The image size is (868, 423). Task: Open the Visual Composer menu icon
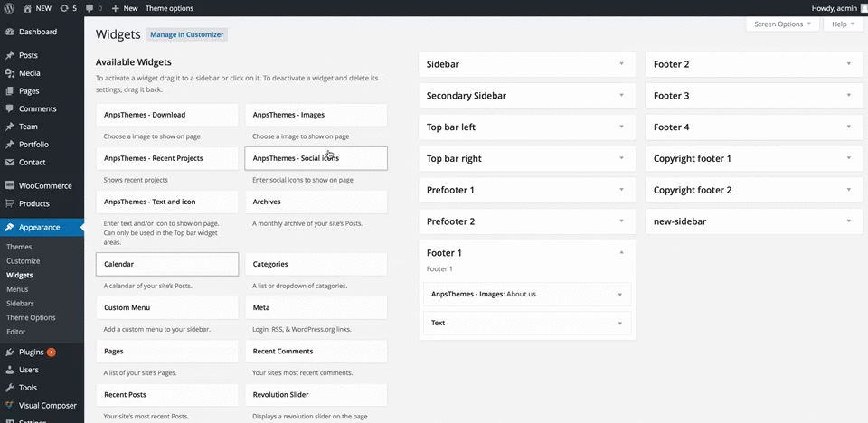pyautogui.click(x=9, y=406)
